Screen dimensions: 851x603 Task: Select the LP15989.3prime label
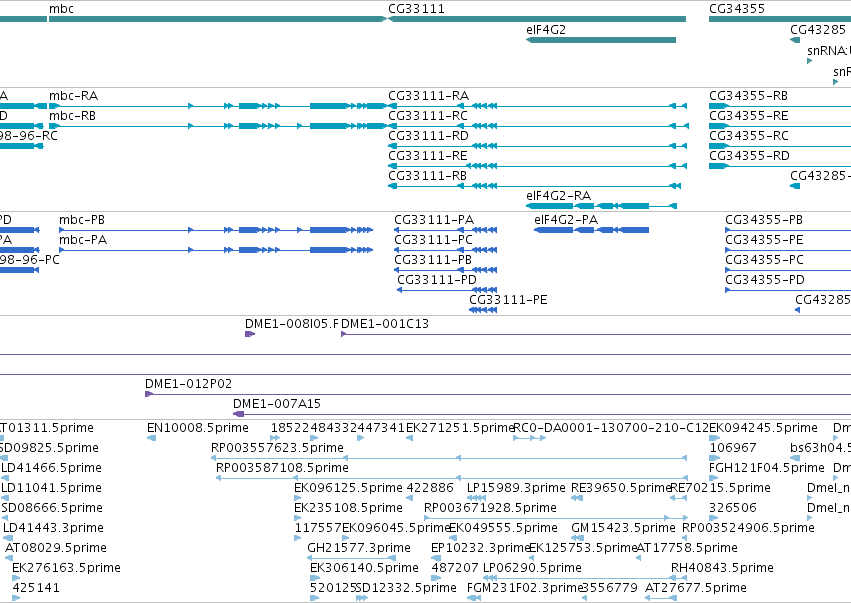[516, 488]
